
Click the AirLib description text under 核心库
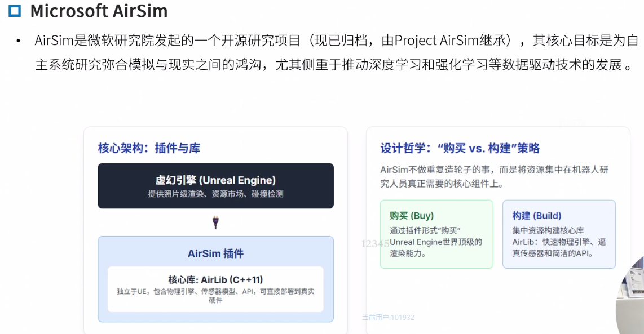tap(215, 296)
